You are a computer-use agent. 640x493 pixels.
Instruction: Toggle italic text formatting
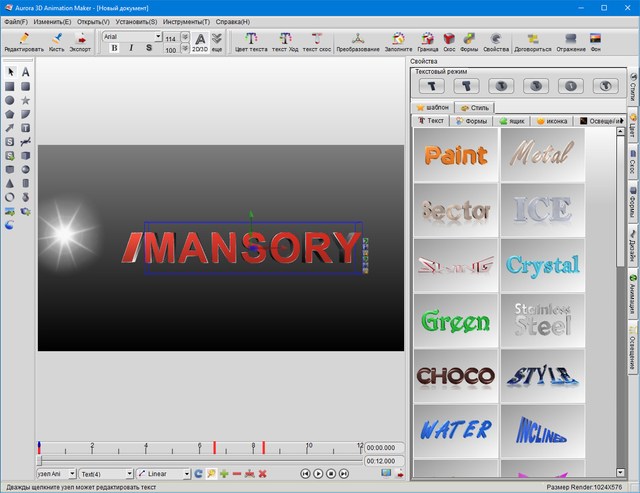(x=132, y=47)
